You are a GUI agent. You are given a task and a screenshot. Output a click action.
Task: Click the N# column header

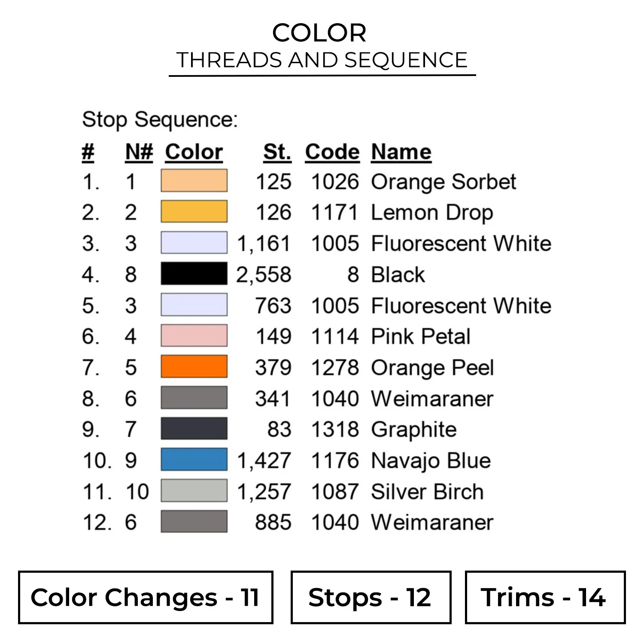[x=139, y=152]
